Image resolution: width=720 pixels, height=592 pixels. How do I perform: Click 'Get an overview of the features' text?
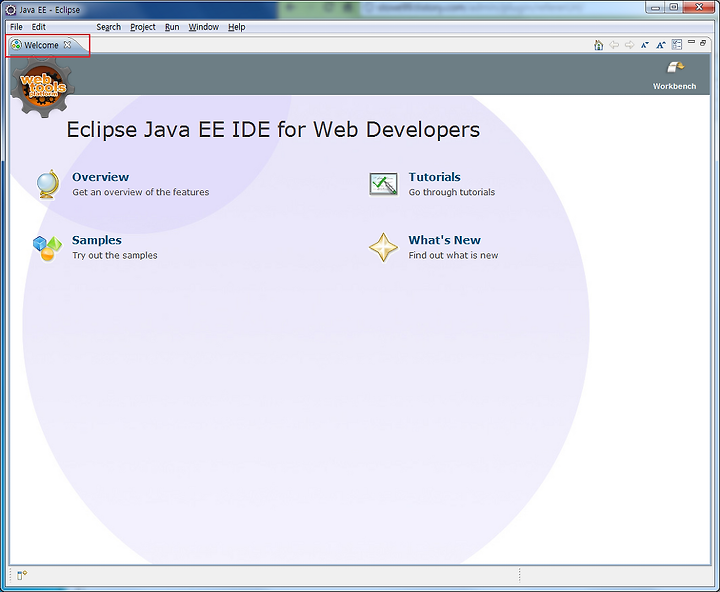pyautogui.click(x=141, y=192)
